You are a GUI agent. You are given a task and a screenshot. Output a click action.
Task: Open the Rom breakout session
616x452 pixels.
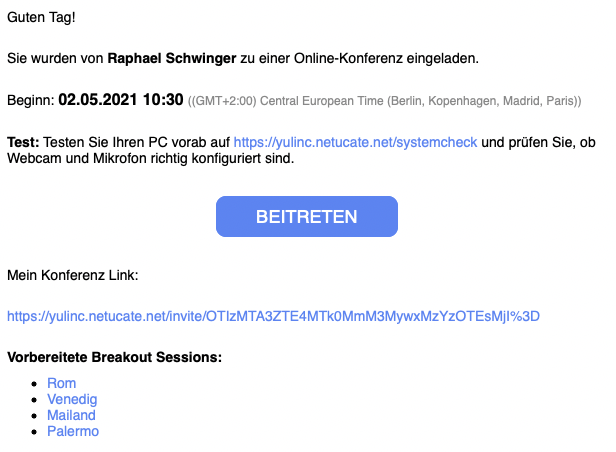click(x=61, y=383)
